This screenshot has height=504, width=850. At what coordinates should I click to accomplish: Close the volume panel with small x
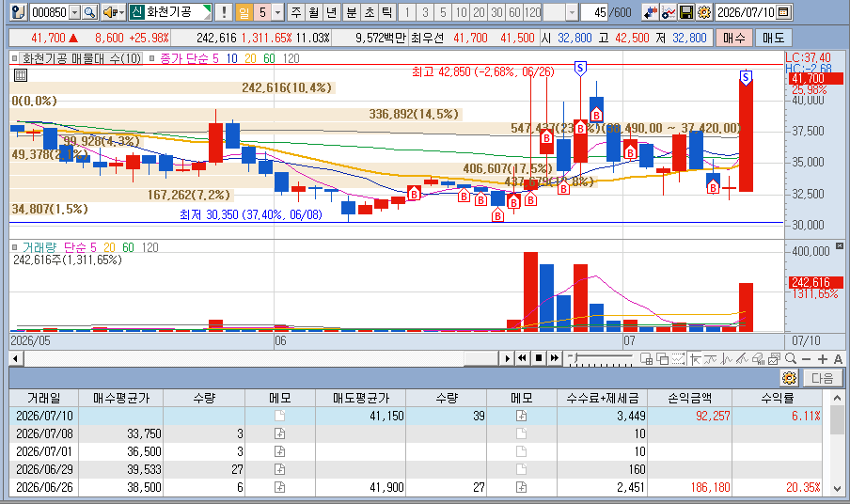840,245
